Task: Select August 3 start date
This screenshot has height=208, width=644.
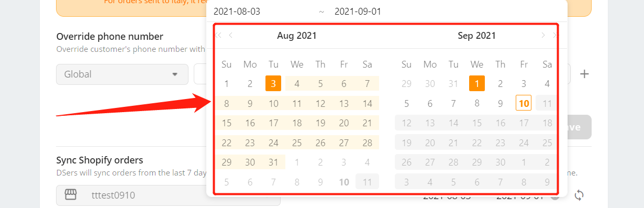Action: (x=273, y=83)
